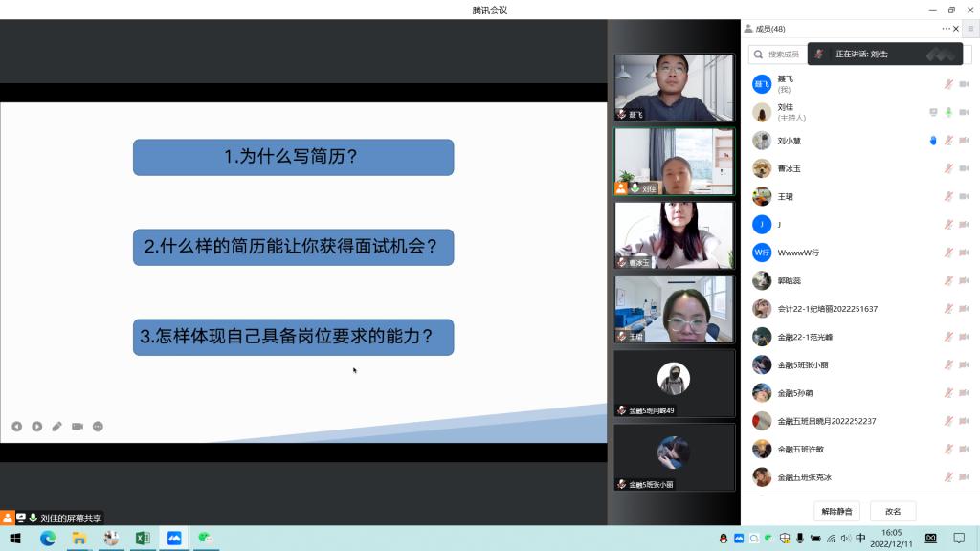Toggle 聂飞's microphone in the members list
Viewport: 980px width, 551px height.
point(948,84)
